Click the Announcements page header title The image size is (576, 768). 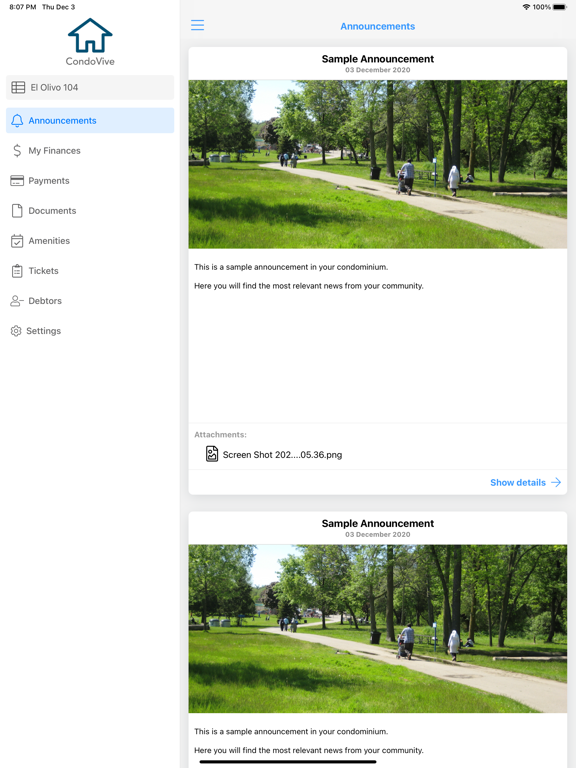378,26
